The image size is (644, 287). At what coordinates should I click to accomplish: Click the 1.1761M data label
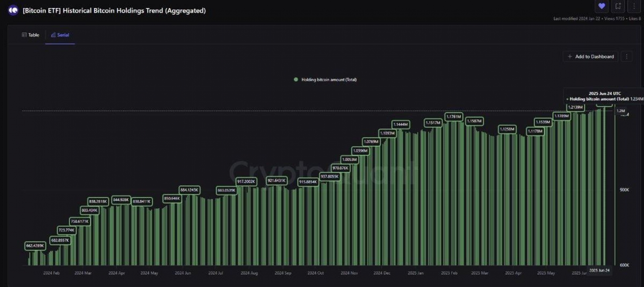[x=453, y=117]
